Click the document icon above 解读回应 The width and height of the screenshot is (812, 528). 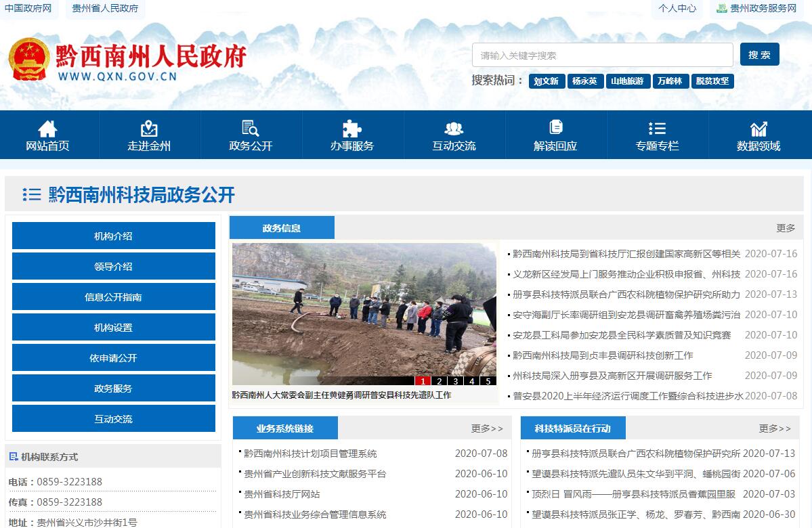(555, 127)
